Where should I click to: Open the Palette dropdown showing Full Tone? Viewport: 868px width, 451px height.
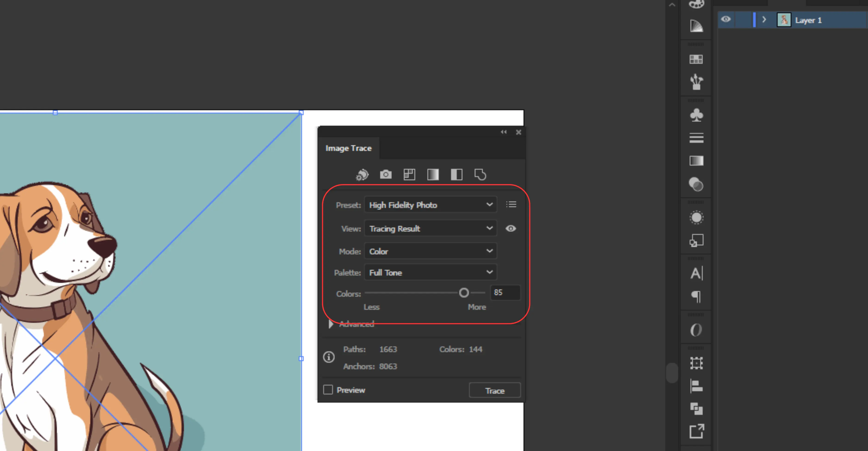click(x=430, y=272)
